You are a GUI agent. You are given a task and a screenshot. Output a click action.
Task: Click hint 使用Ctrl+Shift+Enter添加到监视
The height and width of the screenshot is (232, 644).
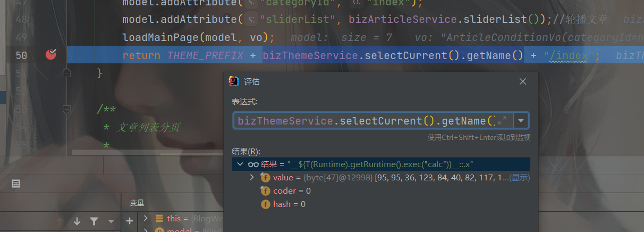click(x=479, y=137)
